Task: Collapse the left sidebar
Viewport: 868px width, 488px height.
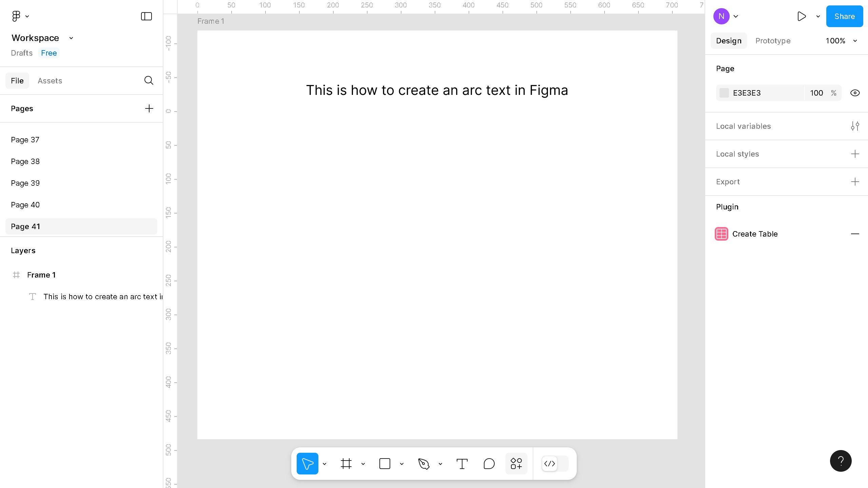Action: tap(146, 16)
